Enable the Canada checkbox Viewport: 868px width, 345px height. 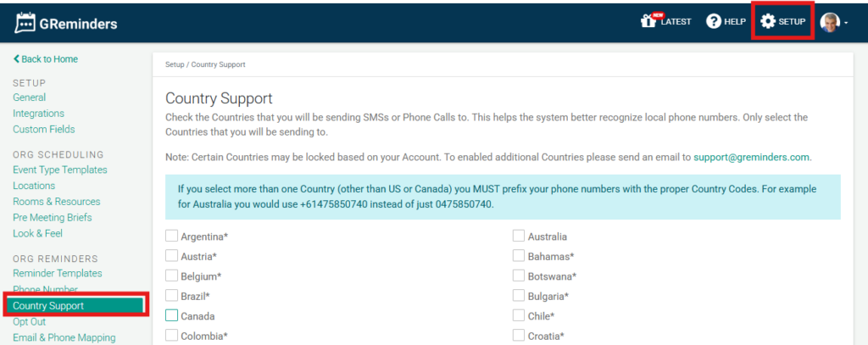[172, 315]
